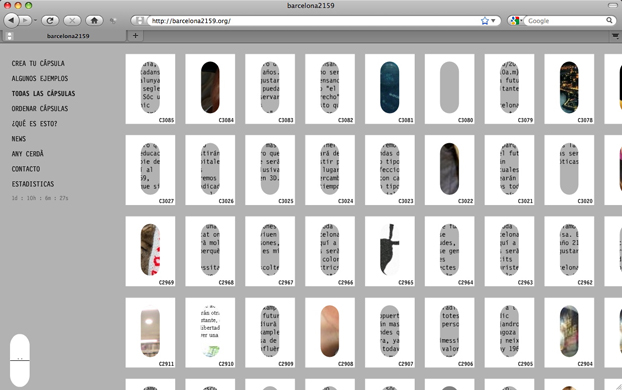622x390 pixels.
Task: Bookmark this page with the star icon
Action: click(484, 21)
